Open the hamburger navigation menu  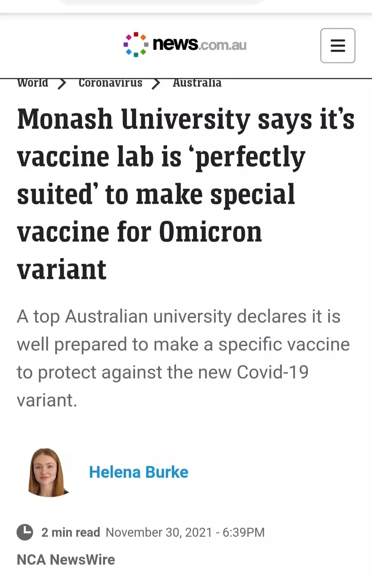click(x=338, y=46)
